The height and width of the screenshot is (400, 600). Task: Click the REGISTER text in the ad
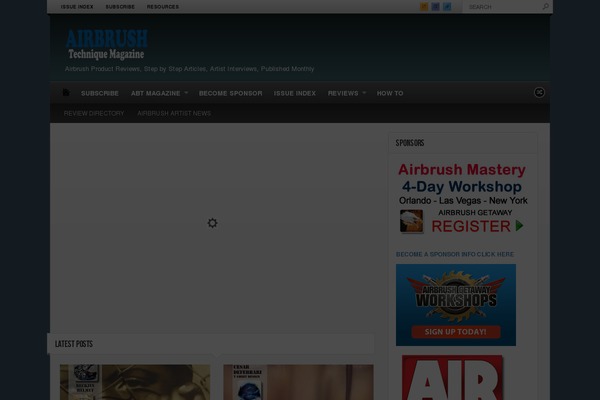point(471,226)
